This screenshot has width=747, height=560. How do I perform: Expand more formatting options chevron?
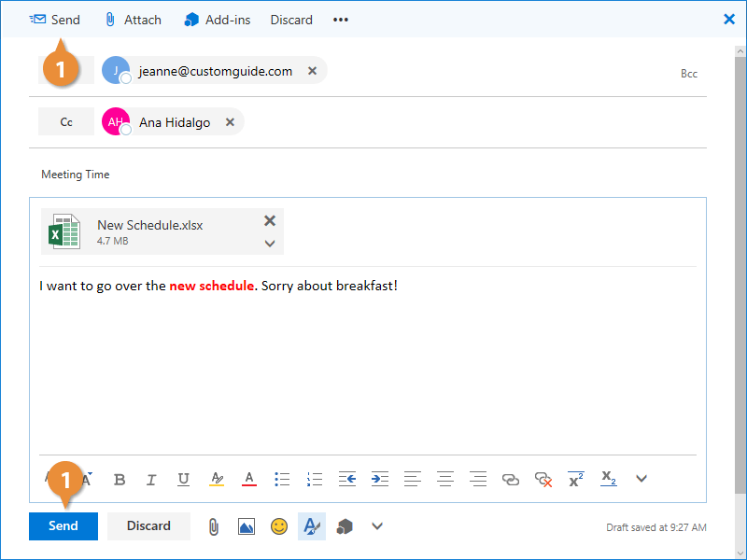pos(641,479)
